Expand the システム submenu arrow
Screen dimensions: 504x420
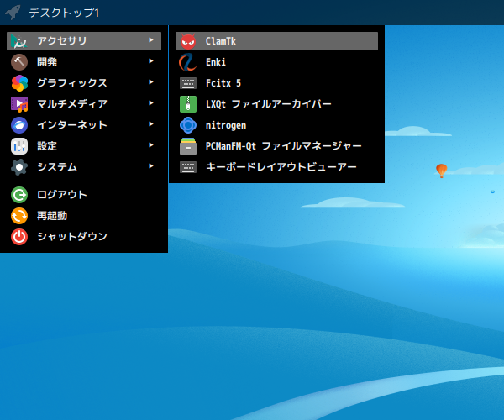tap(151, 165)
